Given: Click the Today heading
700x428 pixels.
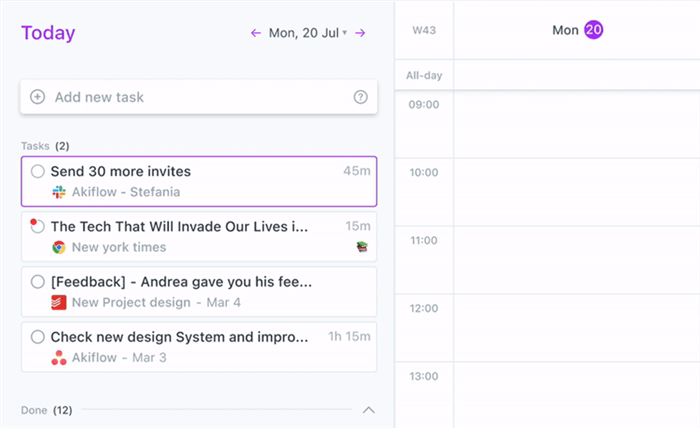Looking at the screenshot, I should (x=48, y=33).
